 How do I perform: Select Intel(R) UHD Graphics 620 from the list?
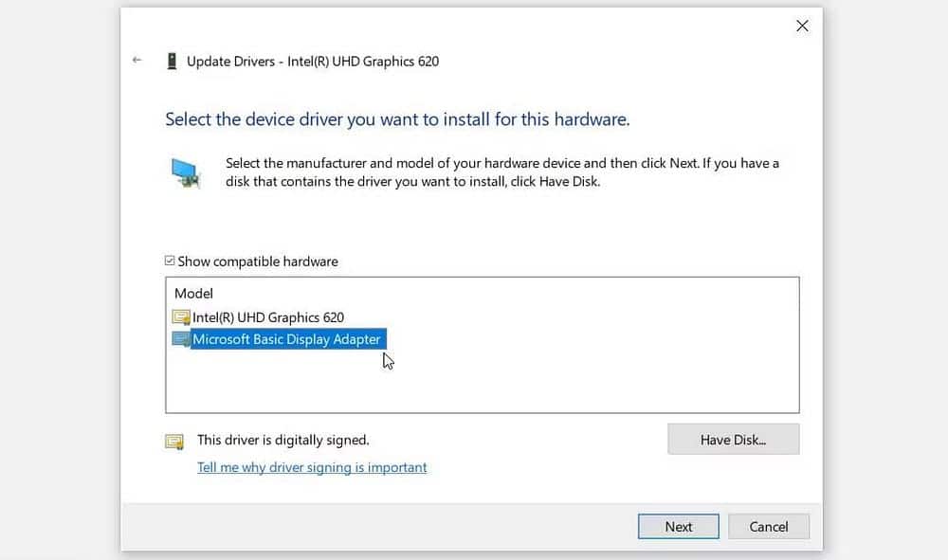(x=266, y=316)
